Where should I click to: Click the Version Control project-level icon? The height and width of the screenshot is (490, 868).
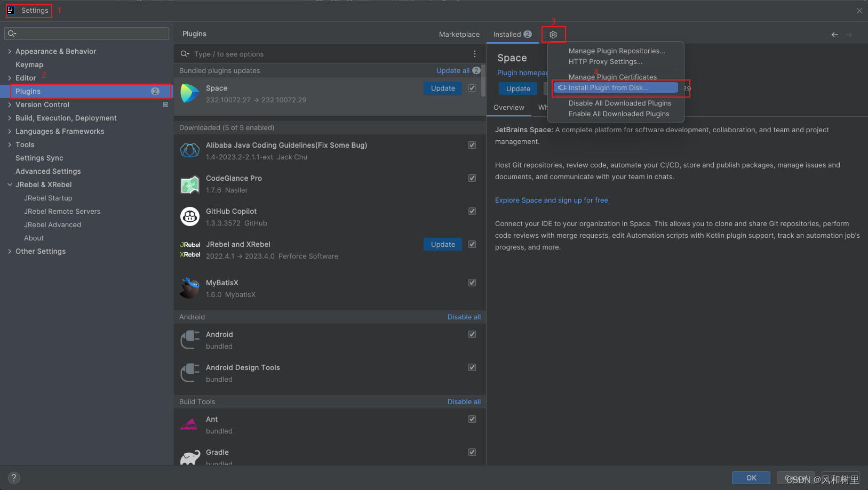165,105
